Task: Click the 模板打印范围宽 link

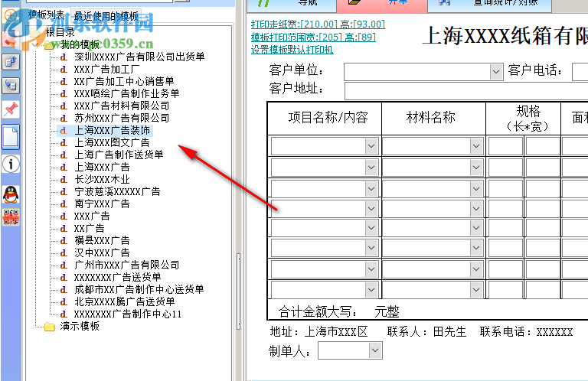Action: 313,37
